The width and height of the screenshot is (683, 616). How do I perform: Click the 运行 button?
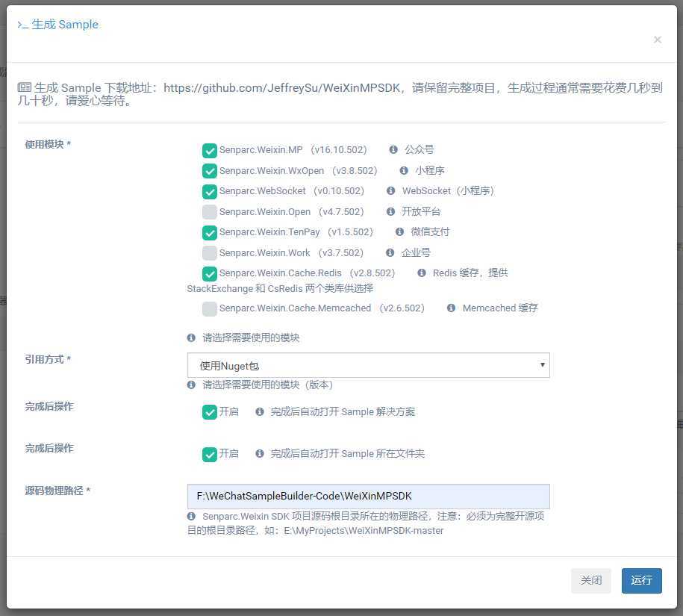coord(641,580)
